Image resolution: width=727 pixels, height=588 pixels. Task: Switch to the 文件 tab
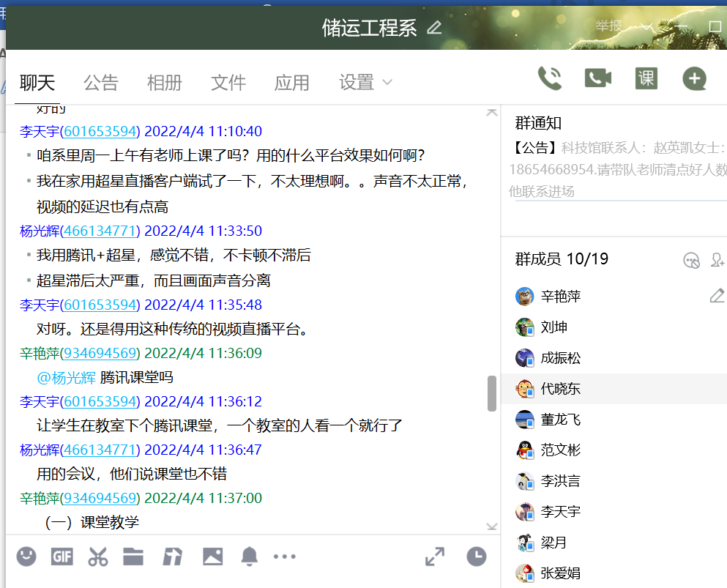tap(228, 83)
